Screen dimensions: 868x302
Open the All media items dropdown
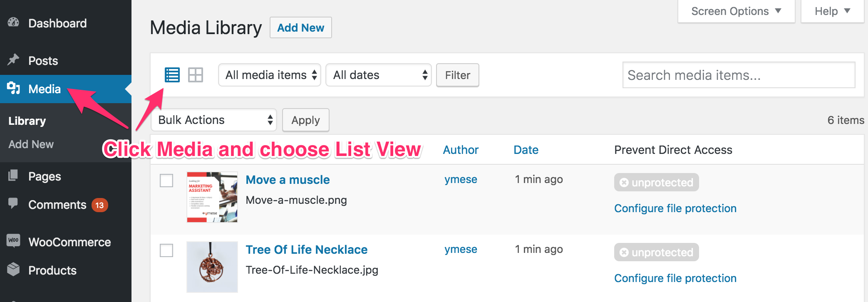[269, 75]
